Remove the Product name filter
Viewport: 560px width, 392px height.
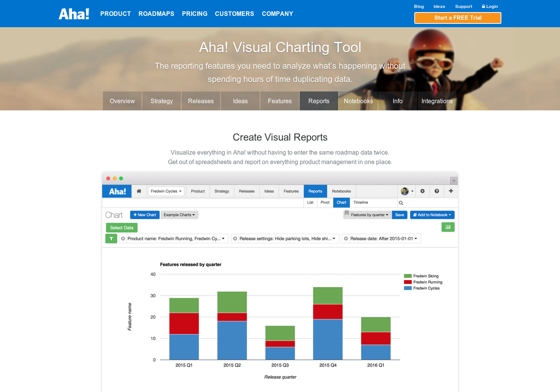[123, 239]
